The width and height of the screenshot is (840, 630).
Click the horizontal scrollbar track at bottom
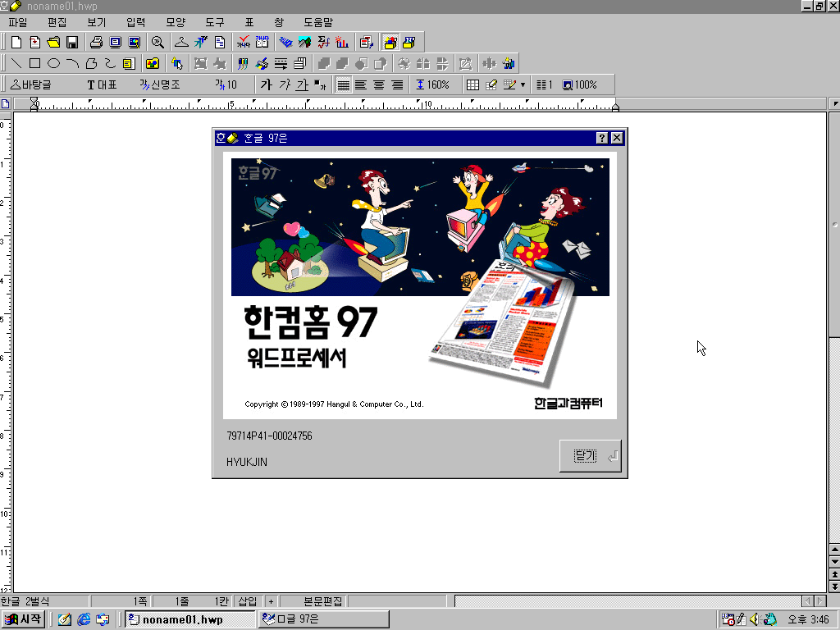(628, 601)
